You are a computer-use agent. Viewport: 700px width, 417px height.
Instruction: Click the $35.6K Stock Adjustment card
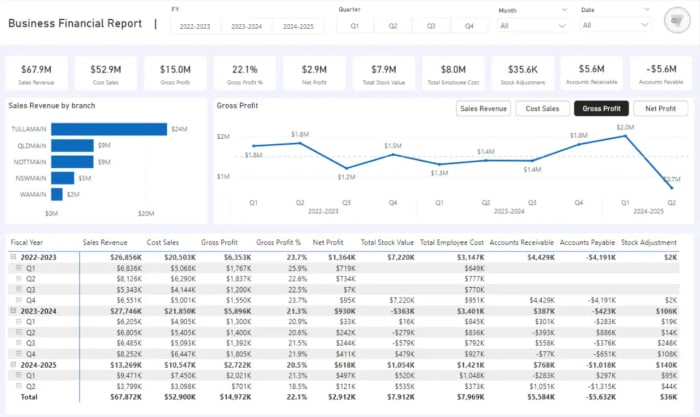tap(523, 74)
